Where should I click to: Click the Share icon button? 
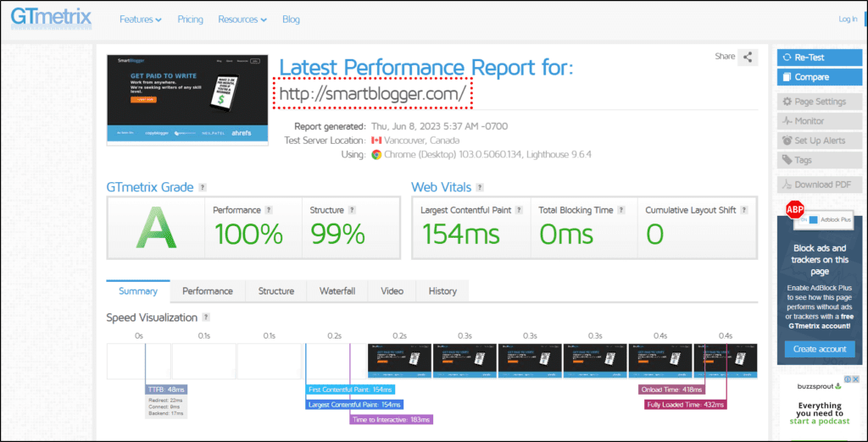(748, 57)
